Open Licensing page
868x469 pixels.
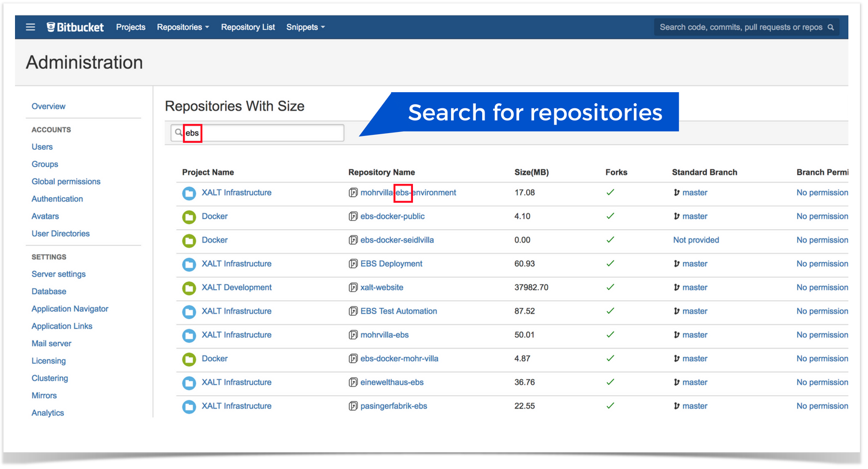click(x=48, y=361)
